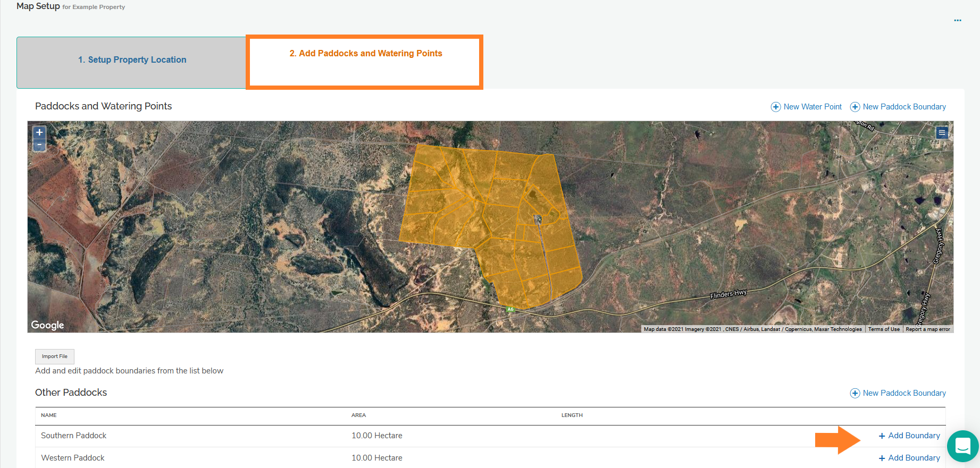Click the Southern Paddock name in list

tap(74, 436)
